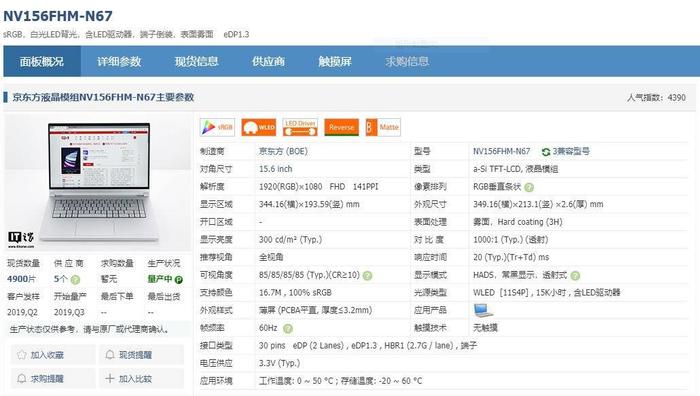This screenshot has height=396, width=700.
Task: Click the 15.6 inch diagonal size value
Action: (x=275, y=169)
